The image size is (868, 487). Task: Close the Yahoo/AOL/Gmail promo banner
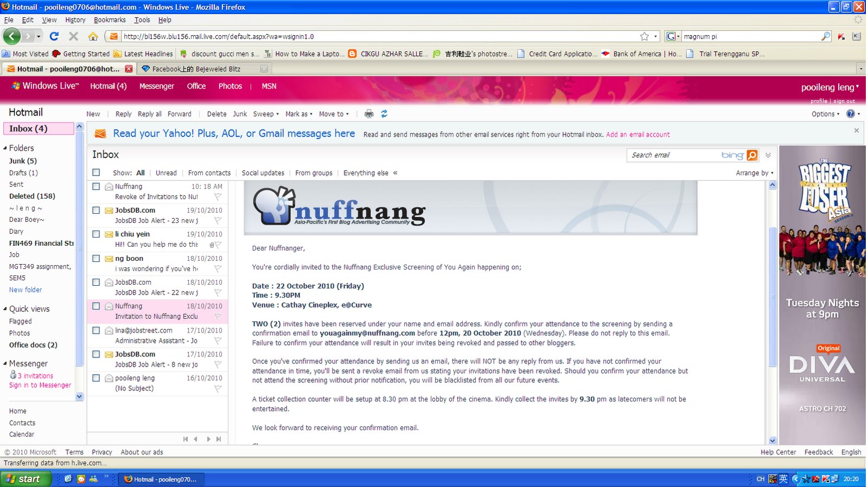(x=857, y=130)
